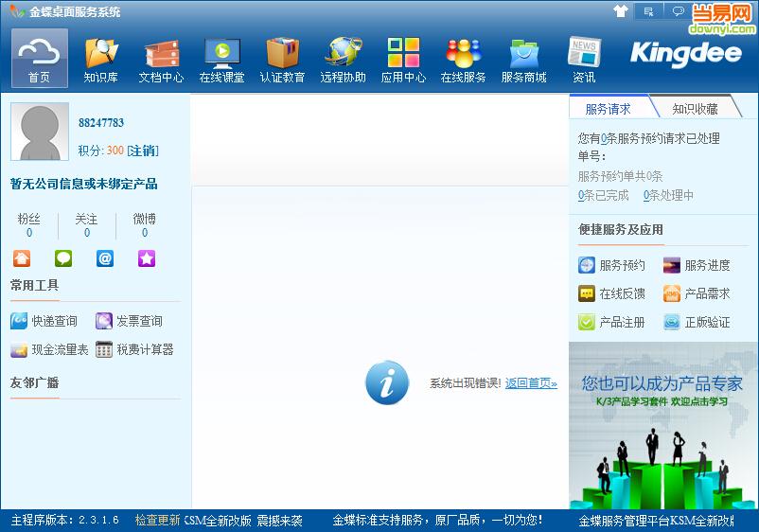Screen dimensions: 759x532
Task: Click the 关注 following count
Action: coord(87,233)
